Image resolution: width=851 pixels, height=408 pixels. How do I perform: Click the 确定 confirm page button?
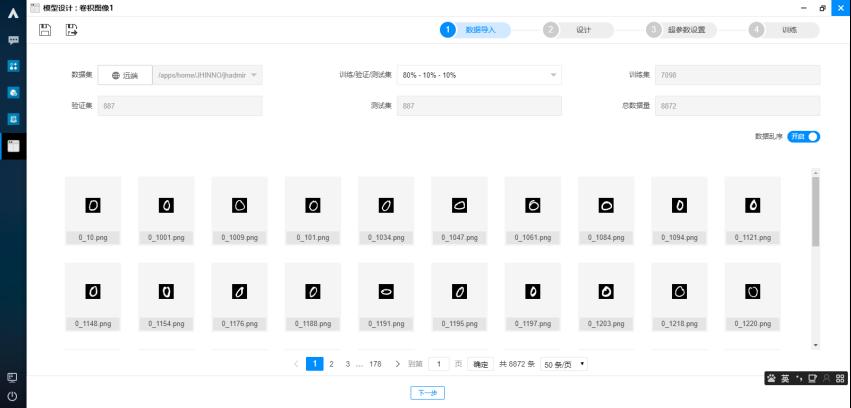481,365
